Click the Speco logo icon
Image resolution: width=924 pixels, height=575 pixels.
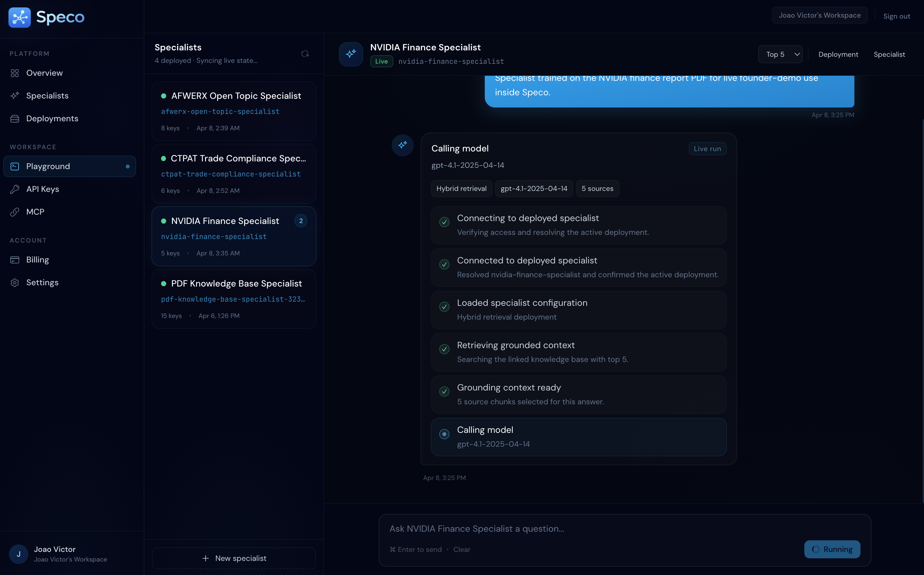pos(20,17)
